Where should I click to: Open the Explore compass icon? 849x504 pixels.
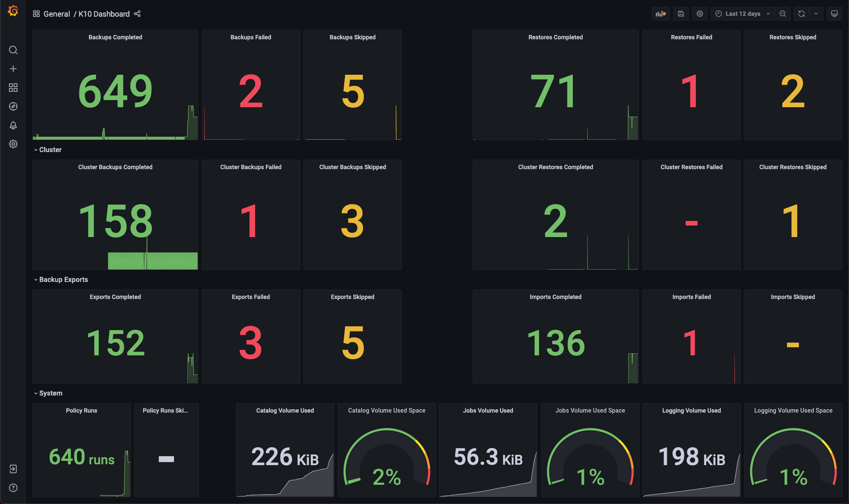13,106
